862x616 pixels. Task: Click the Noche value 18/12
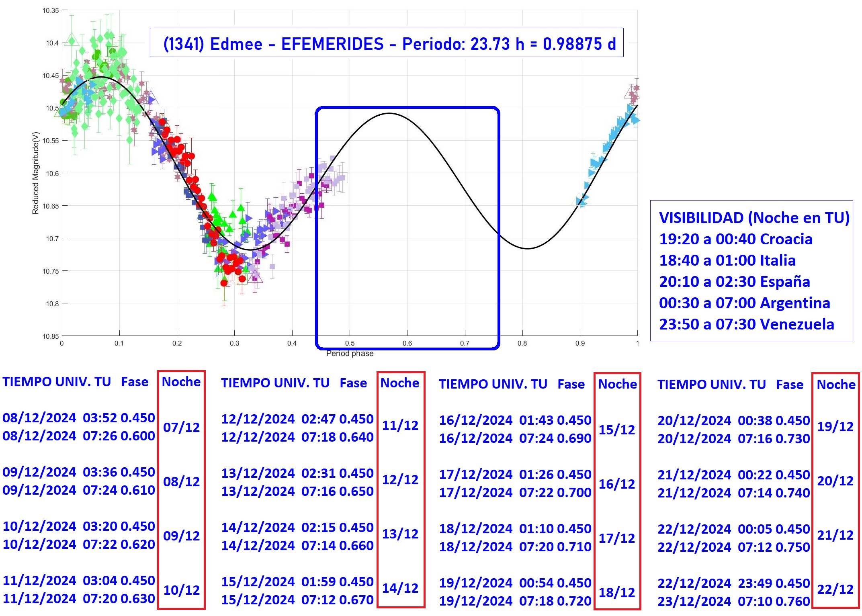[x=617, y=592]
